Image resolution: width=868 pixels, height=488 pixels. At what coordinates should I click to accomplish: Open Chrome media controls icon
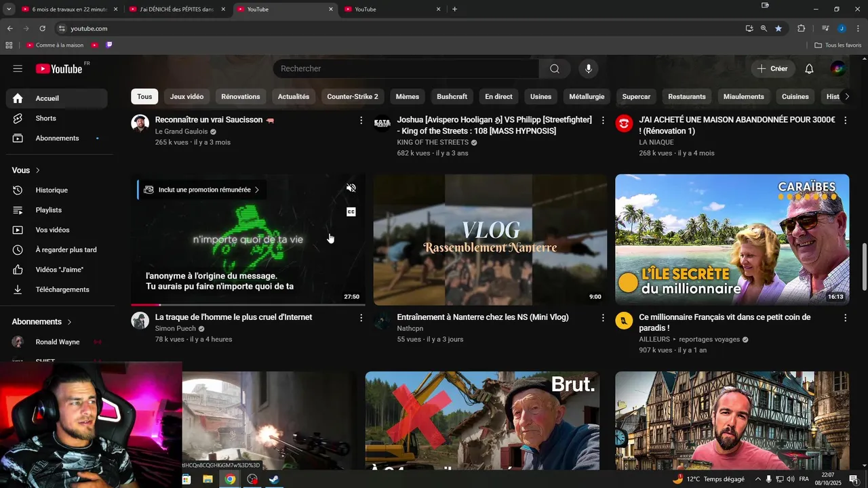(825, 28)
